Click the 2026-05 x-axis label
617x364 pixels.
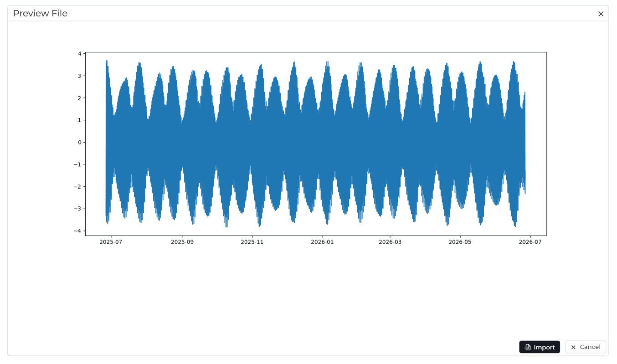(x=460, y=242)
